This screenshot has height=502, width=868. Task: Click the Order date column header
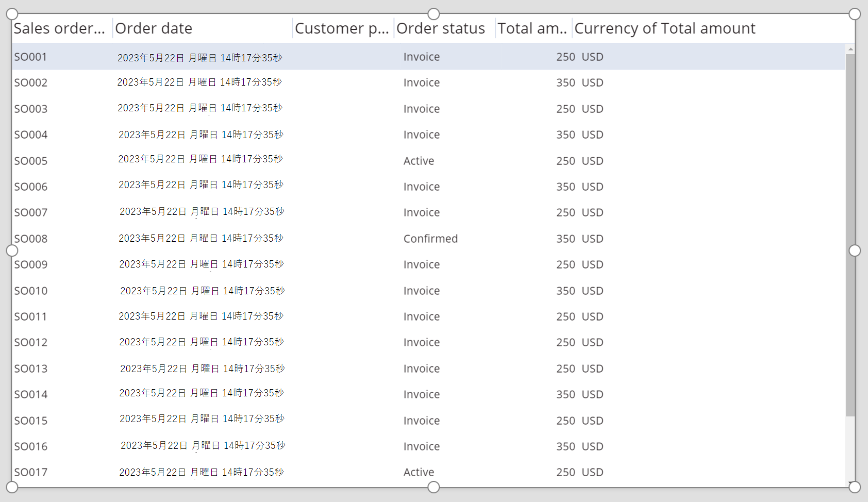154,28
